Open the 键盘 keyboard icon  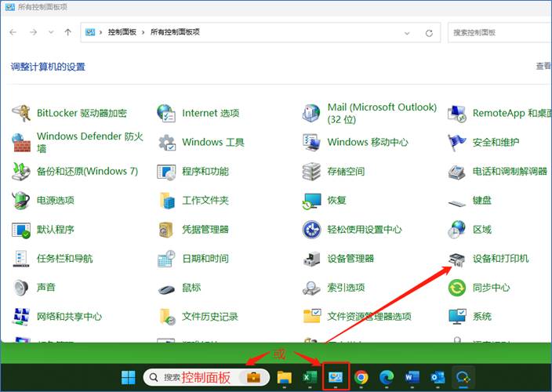(x=457, y=203)
